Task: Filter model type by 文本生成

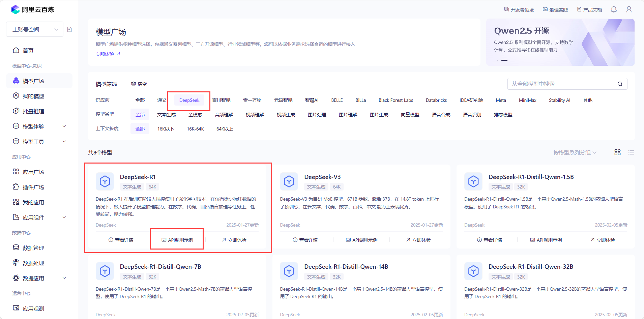Action: tap(167, 115)
